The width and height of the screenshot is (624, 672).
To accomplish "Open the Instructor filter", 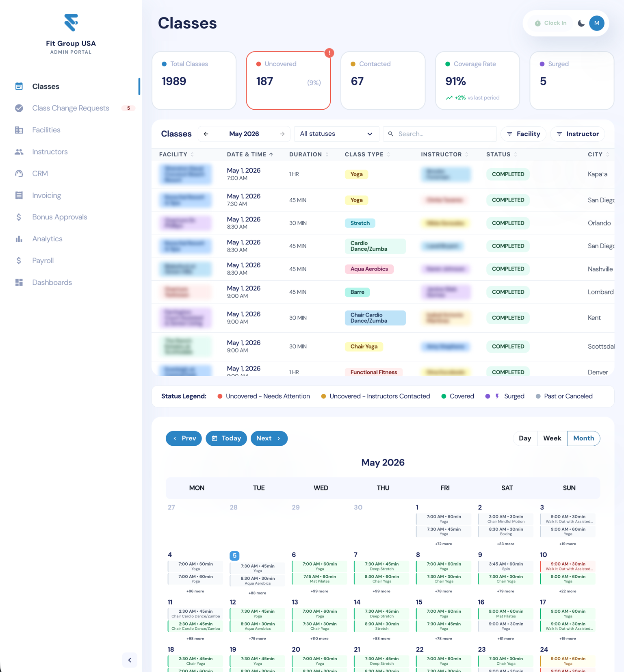I will [x=577, y=134].
